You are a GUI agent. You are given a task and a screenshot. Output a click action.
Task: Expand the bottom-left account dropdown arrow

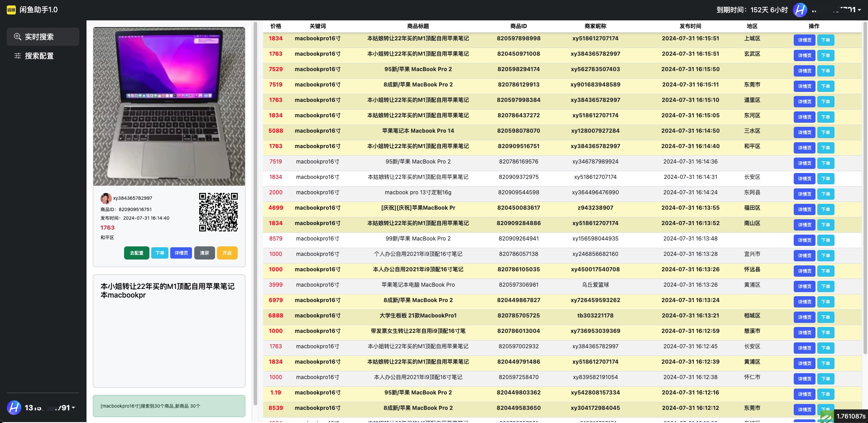(x=73, y=408)
